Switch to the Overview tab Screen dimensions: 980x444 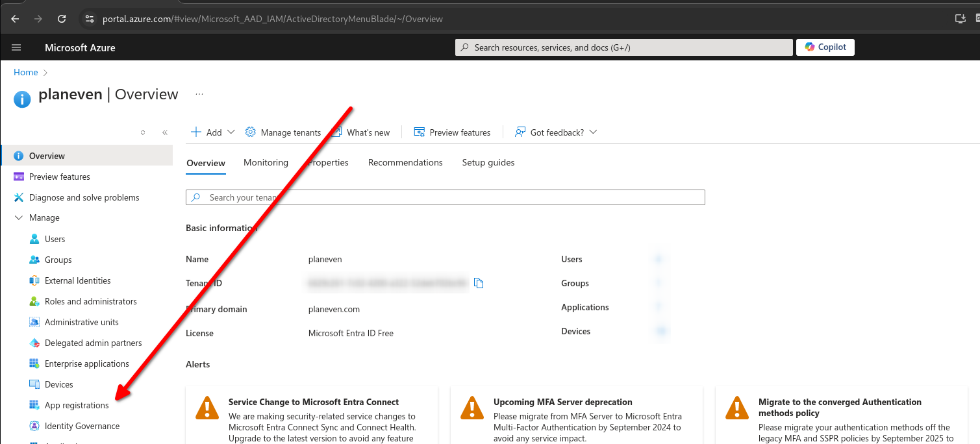[206, 163]
